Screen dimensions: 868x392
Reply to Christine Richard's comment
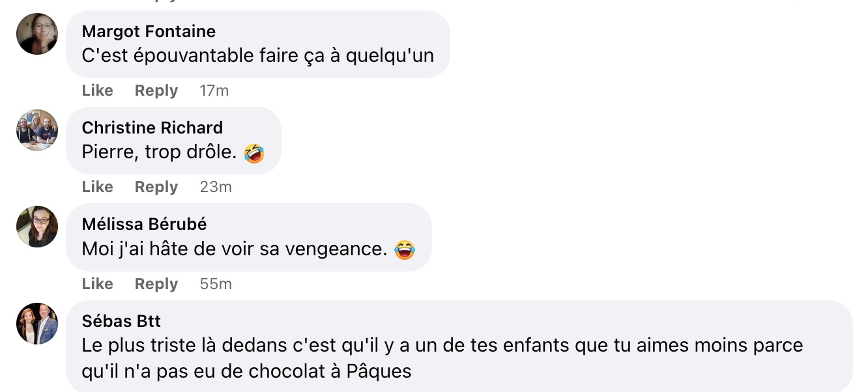pos(156,187)
